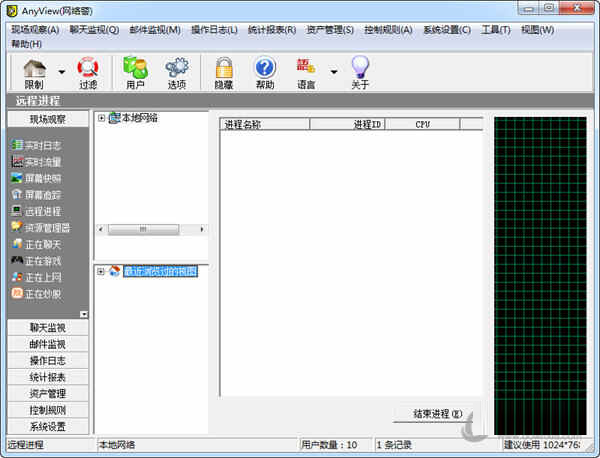Expand the 最近浏览过的视图 tree node
The height and width of the screenshot is (458, 600).
click(x=101, y=271)
